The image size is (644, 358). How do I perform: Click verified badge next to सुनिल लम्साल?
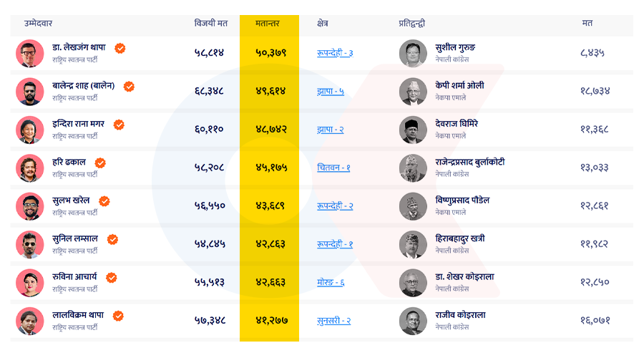point(112,239)
